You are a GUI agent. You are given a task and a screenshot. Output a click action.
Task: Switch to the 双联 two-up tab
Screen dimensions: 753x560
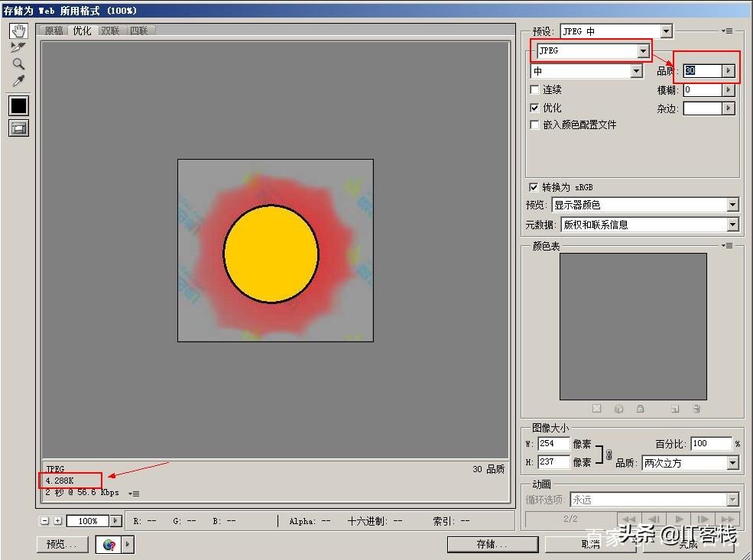click(110, 31)
